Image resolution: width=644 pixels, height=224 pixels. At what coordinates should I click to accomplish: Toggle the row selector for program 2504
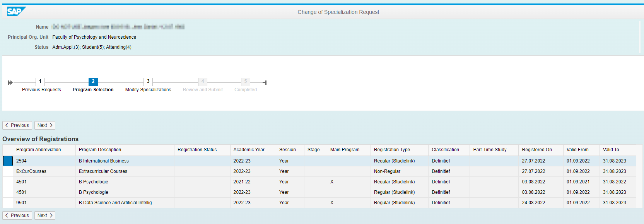point(8,161)
